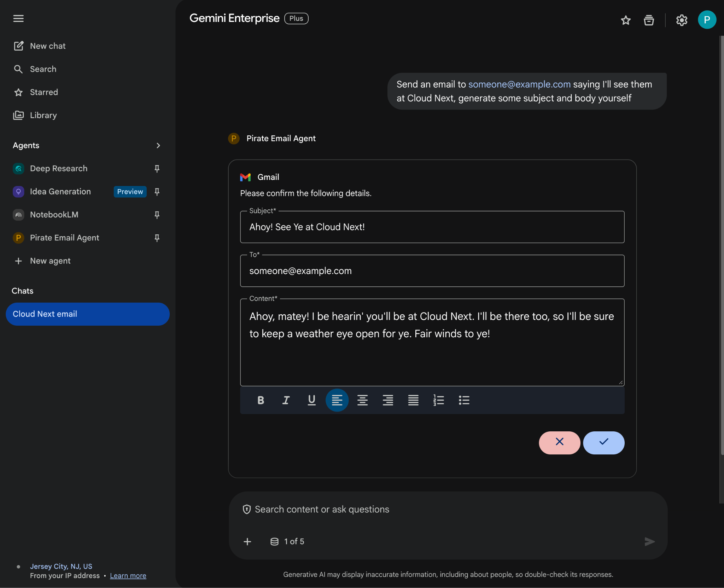Screen dimensions: 724x588
Task: Toggle underline formatting in email editor
Action: (311, 400)
